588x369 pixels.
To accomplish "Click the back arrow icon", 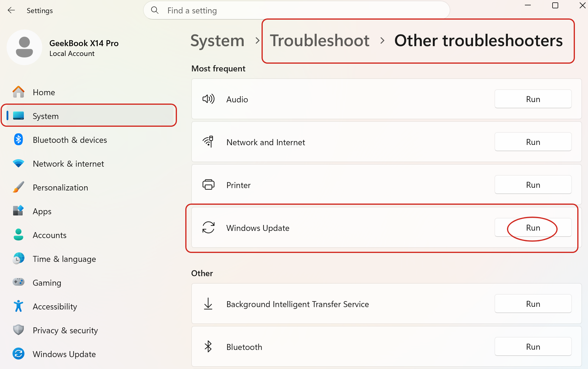I will (x=11, y=10).
